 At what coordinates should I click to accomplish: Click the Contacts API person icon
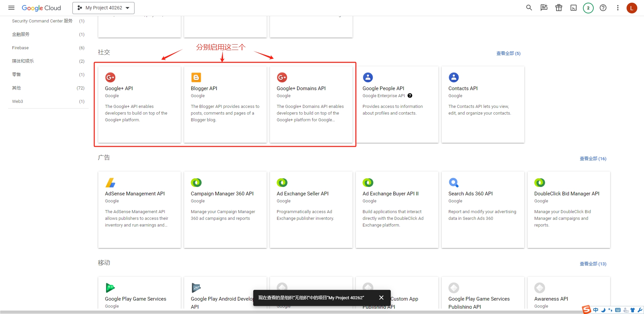(x=454, y=77)
